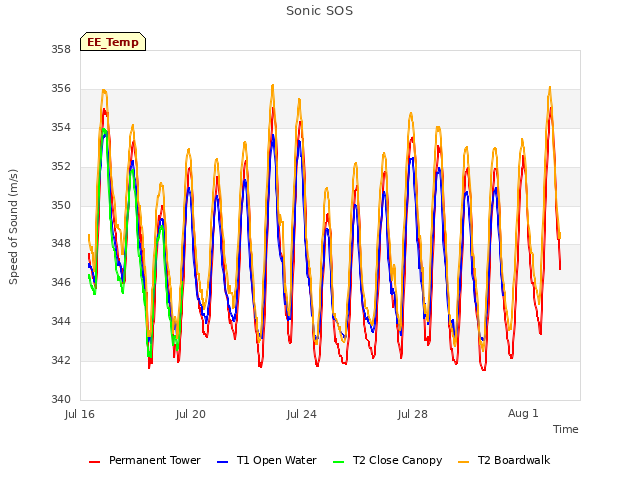Toggle Permanent Tower legend entry
This screenshot has width=640, height=480.
tap(145, 460)
